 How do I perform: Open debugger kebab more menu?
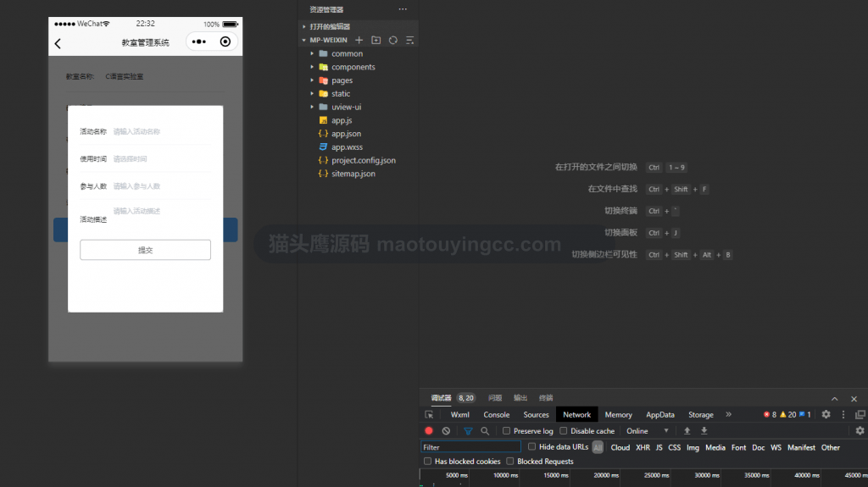click(843, 414)
